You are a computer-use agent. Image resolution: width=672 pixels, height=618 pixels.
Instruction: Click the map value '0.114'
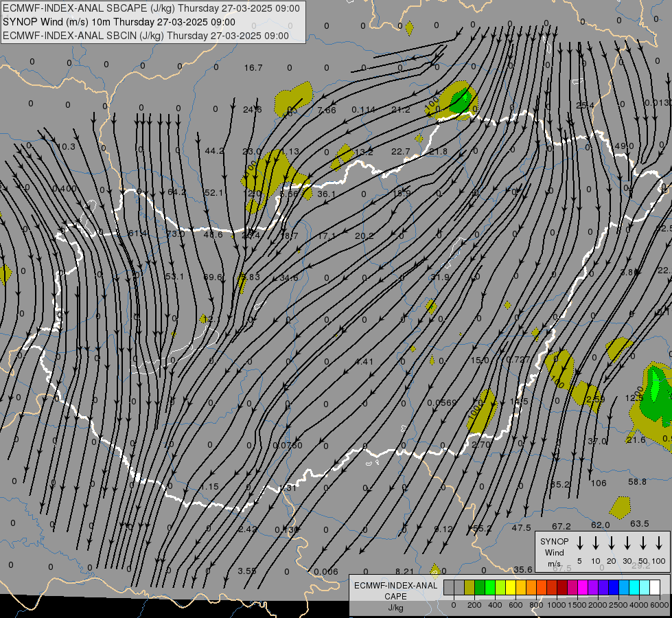(x=363, y=110)
